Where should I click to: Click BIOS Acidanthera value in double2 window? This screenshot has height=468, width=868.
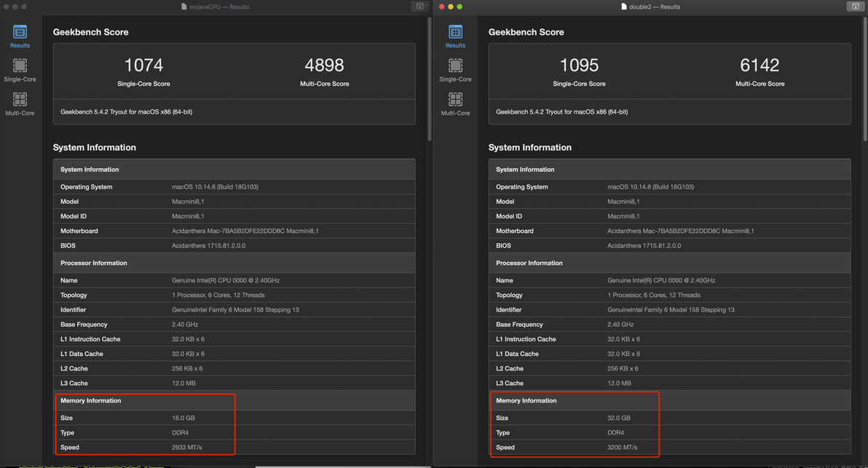(644, 245)
